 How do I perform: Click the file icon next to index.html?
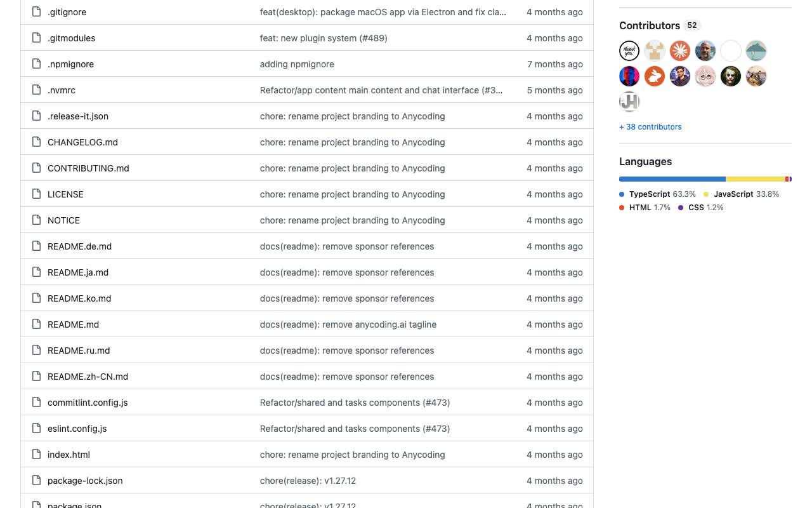click(37, 454)
